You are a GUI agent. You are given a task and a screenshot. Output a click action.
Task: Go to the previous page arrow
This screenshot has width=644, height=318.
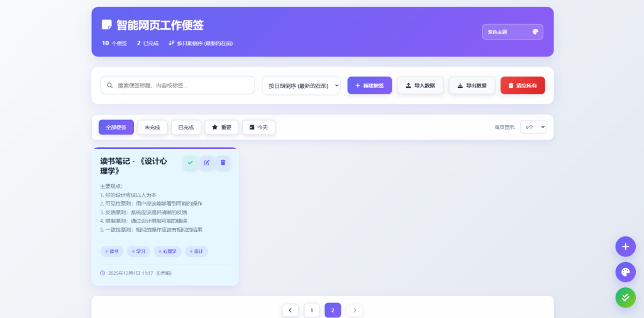[x=291, y=310]
